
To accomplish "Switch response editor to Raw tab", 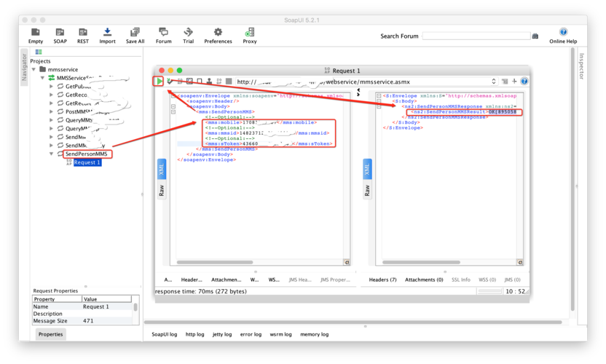I will point(367,190).
